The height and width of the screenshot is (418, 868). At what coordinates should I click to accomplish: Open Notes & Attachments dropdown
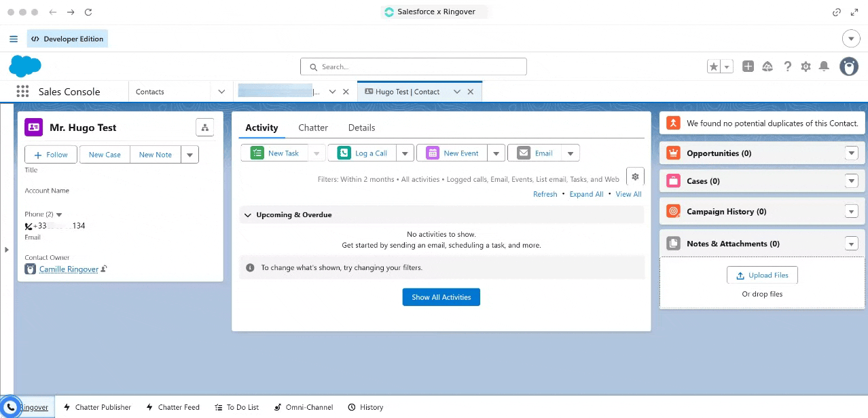pyautogui.click(x=852, y=244)
